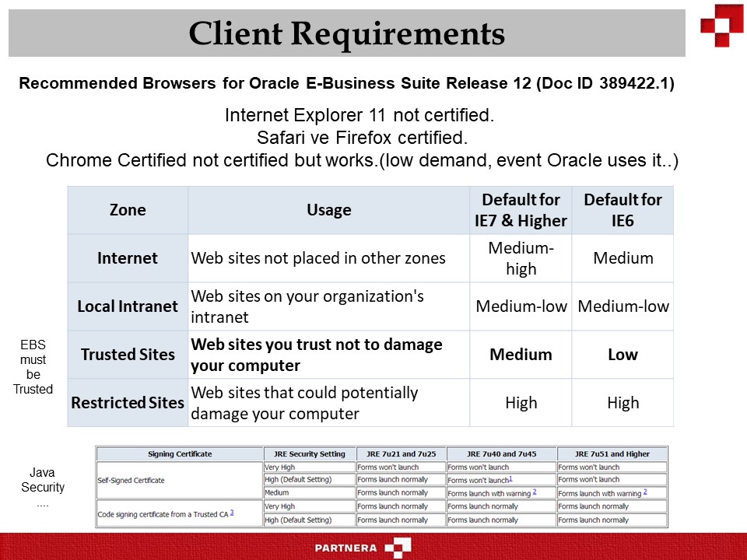Select the Default for IE7 & Higher header
This screenshot has width=747, height=560.
tap(521, 210)
